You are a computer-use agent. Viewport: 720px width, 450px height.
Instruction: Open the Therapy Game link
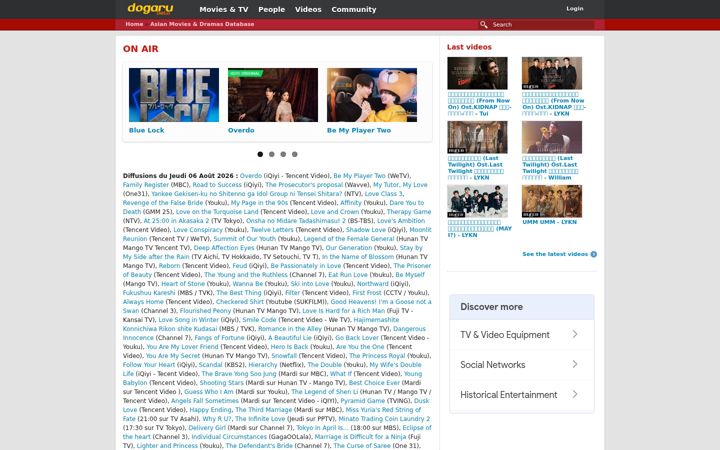pos(409,212)
